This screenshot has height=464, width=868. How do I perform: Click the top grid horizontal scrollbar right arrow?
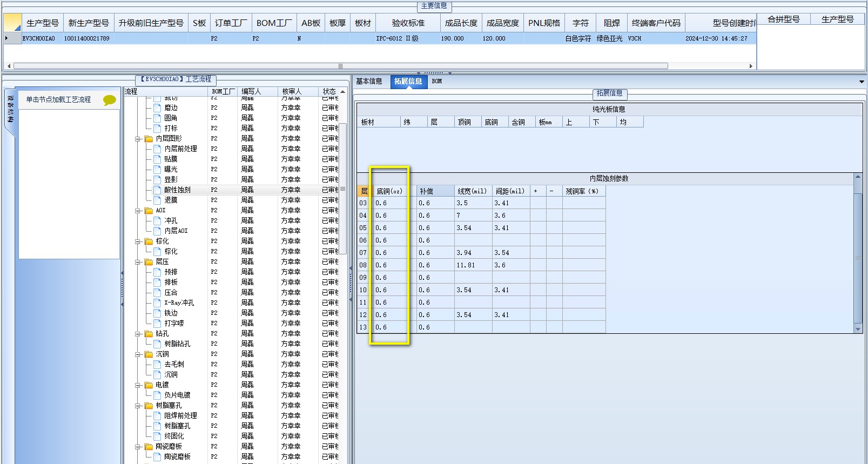point(751,66)
